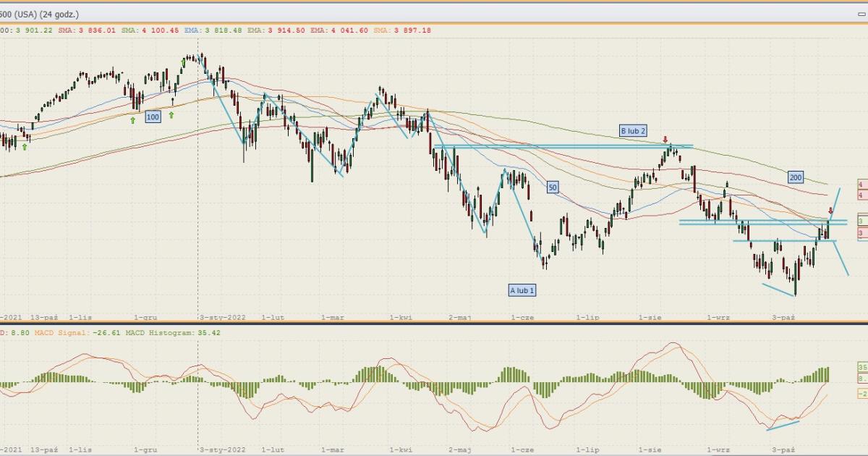Click the blue divergence line below the October price low
868x456 pixels.
778,290
